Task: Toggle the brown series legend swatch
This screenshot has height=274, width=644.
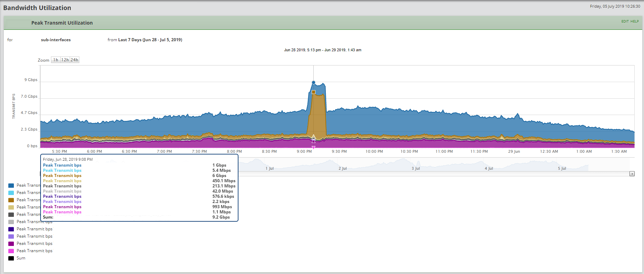Action: tap(11, 200)
